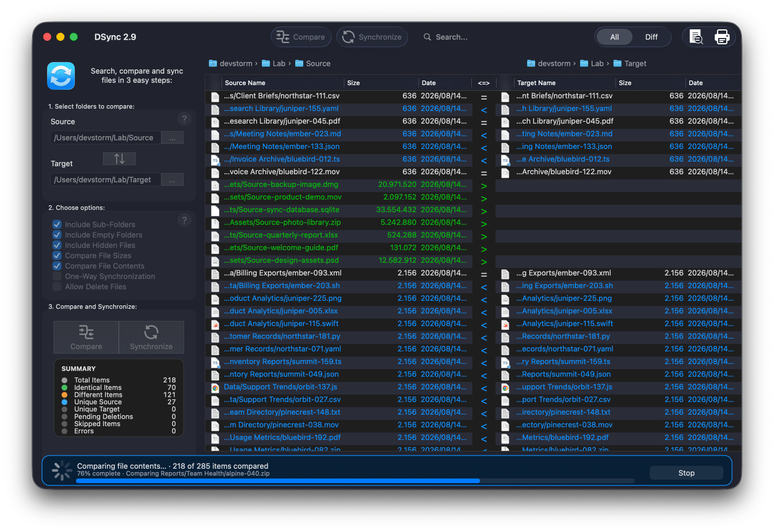The image size is (774, 532).
Task: Click the Source path input field
Action: (106, 138)
